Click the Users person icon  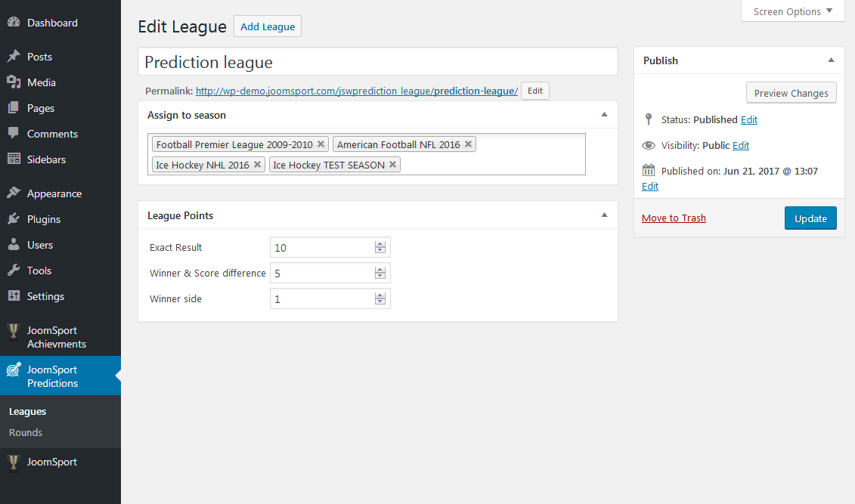pos(14,244)
